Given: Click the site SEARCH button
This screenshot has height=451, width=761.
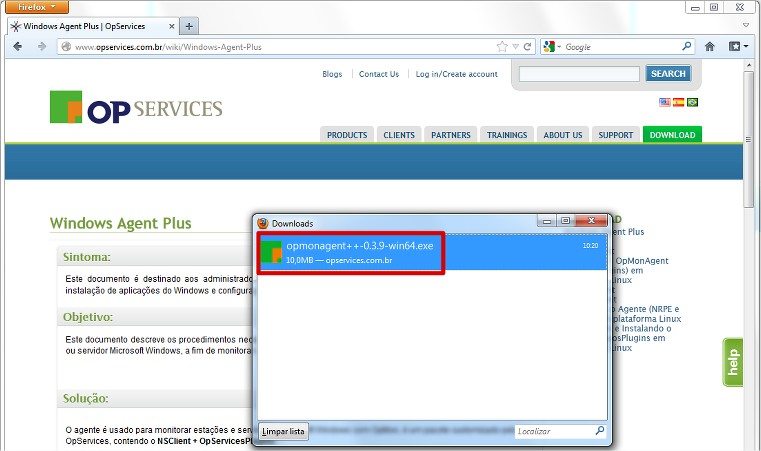Looking at the screenshot, I should [x=667, y=74].
